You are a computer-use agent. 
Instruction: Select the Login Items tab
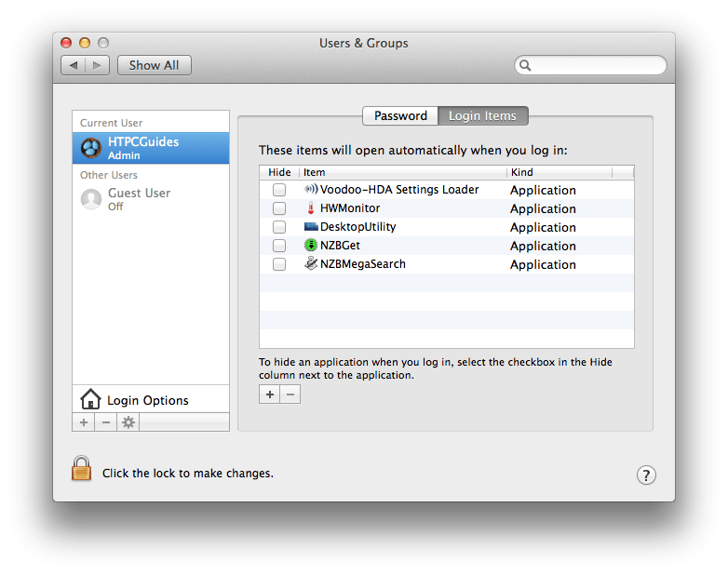[x=482, y=116]
